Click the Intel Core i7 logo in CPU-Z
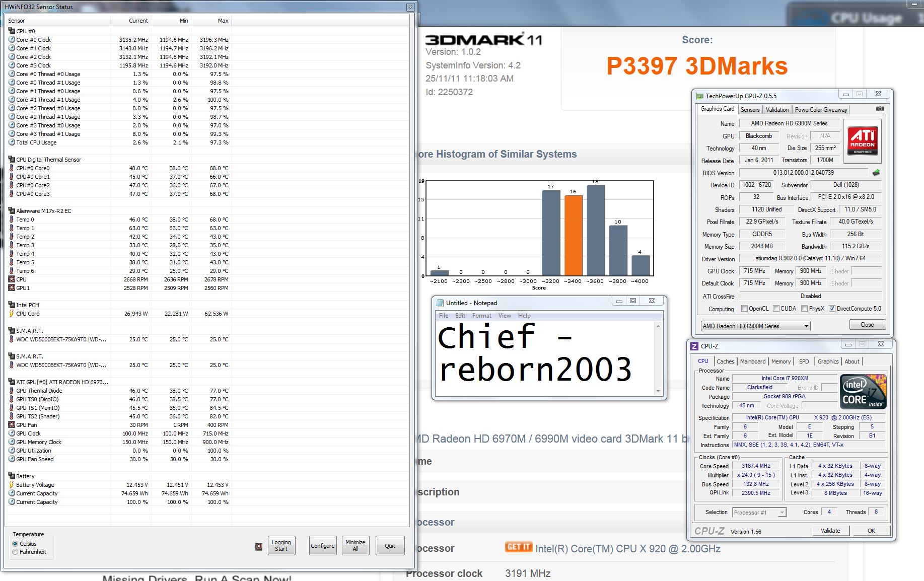924x581 pixels. pos(863,391)
